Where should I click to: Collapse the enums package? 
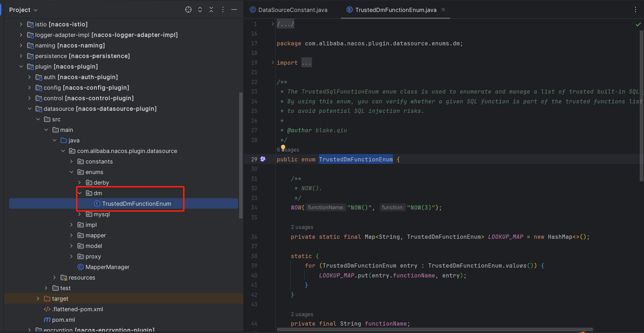(x=71, y=172)
